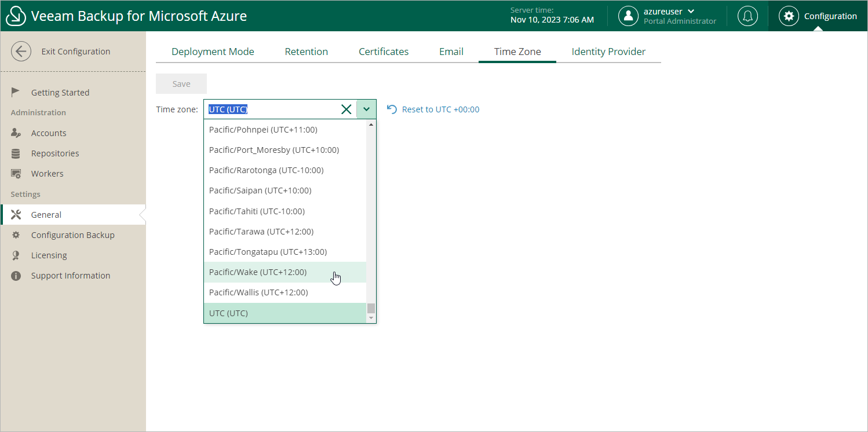The width and height of the screenshot is (868, 432).
Task: Open the notifications bell icon
Action: tap(747, 16)
